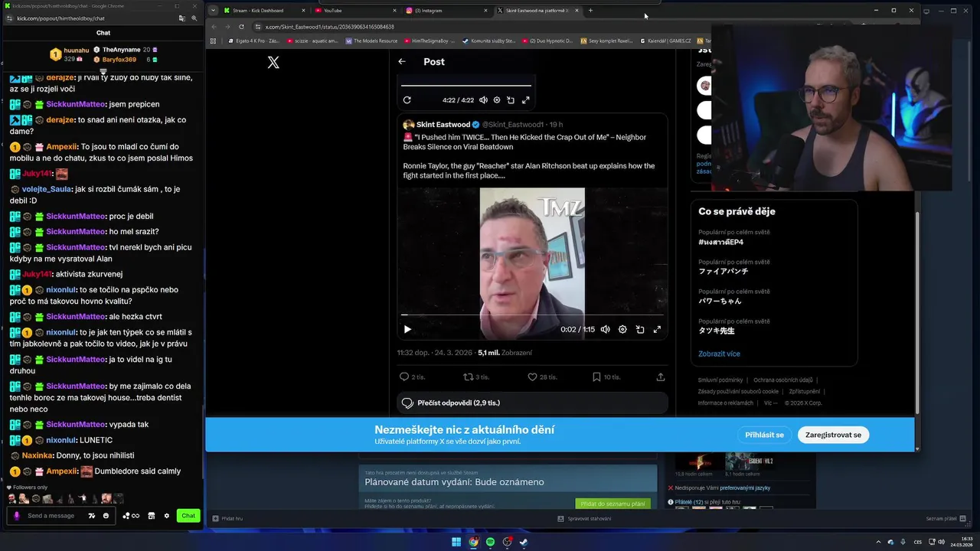The image size is (980, 551).
Task: Open replies via the comment icon
Action: click(404, 377)
